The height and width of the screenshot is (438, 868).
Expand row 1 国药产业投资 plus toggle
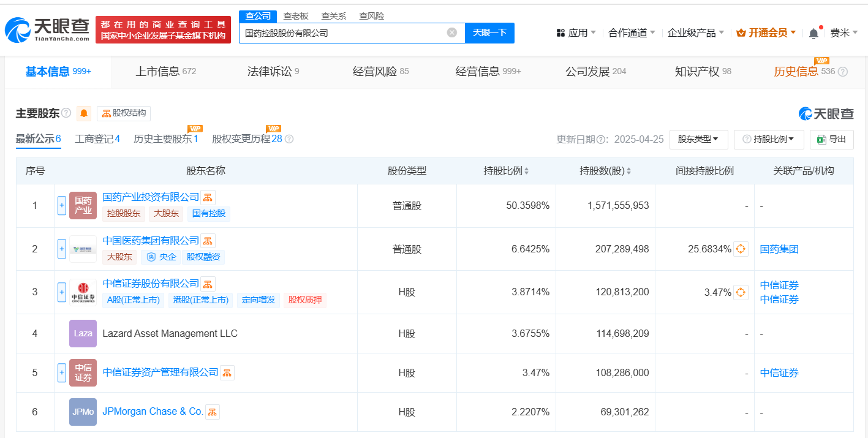pyautogui.click(x=61, y=206)
